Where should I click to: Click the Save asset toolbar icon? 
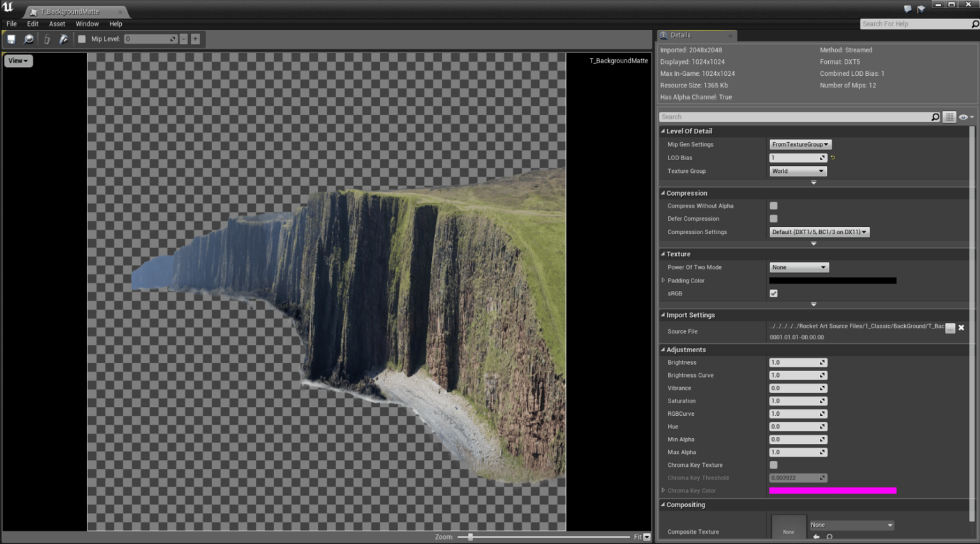click(x=11, y=39)
